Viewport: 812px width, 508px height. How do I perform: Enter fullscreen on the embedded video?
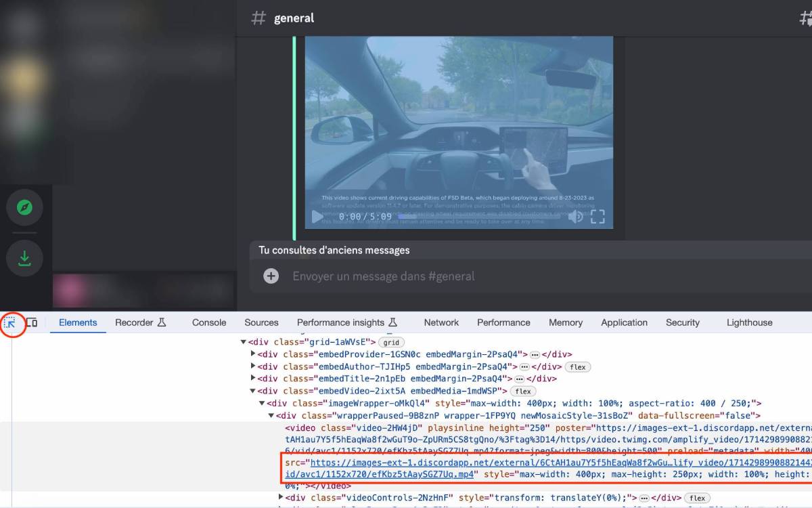coord(597,217)
